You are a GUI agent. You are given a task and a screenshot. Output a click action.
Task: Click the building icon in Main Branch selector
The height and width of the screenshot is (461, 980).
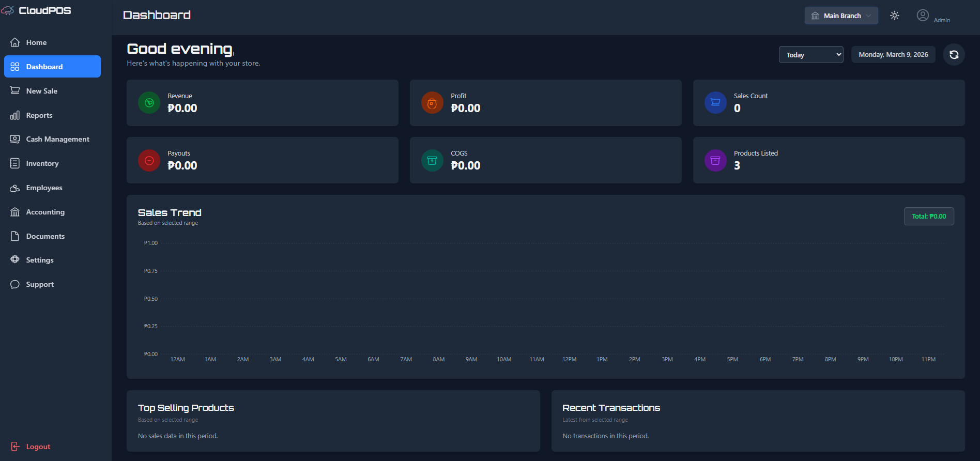tap(815, 16)
